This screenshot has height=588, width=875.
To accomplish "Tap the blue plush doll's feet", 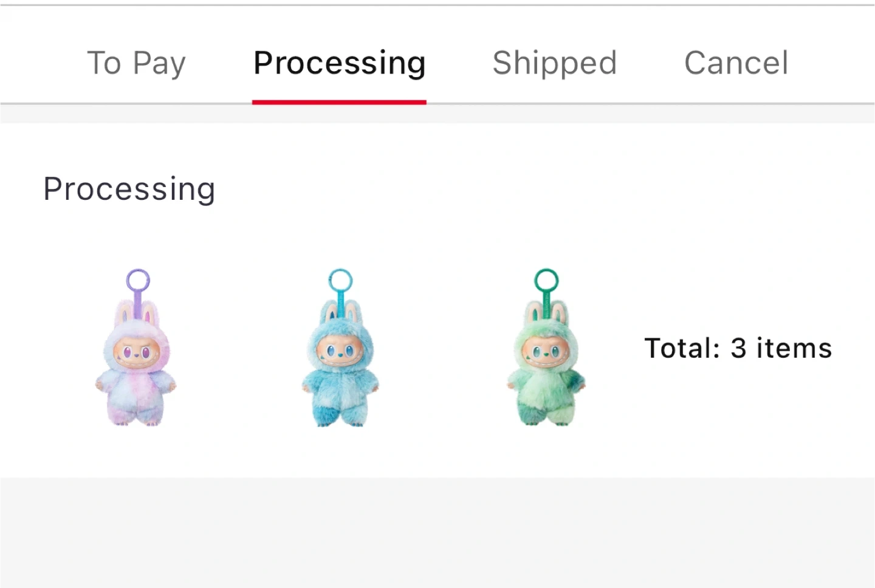I will [x=340, y=419].
